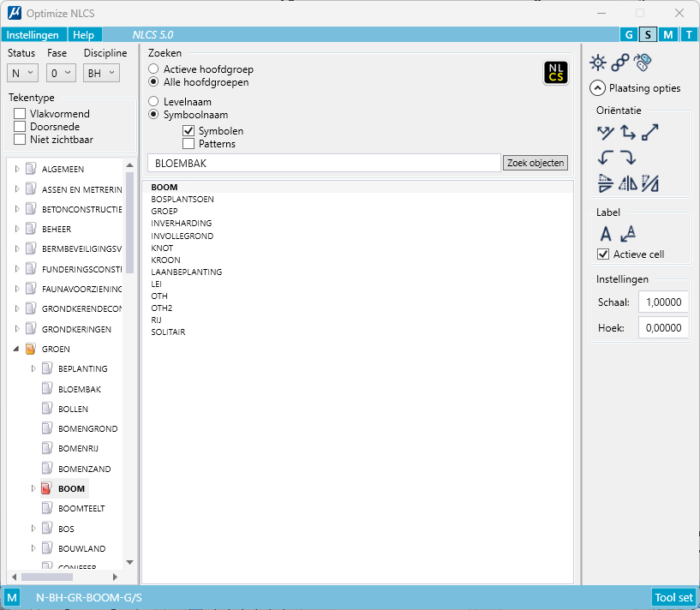Switch to the G tab
Screen dimensions: 700x610
click(629, 34)
